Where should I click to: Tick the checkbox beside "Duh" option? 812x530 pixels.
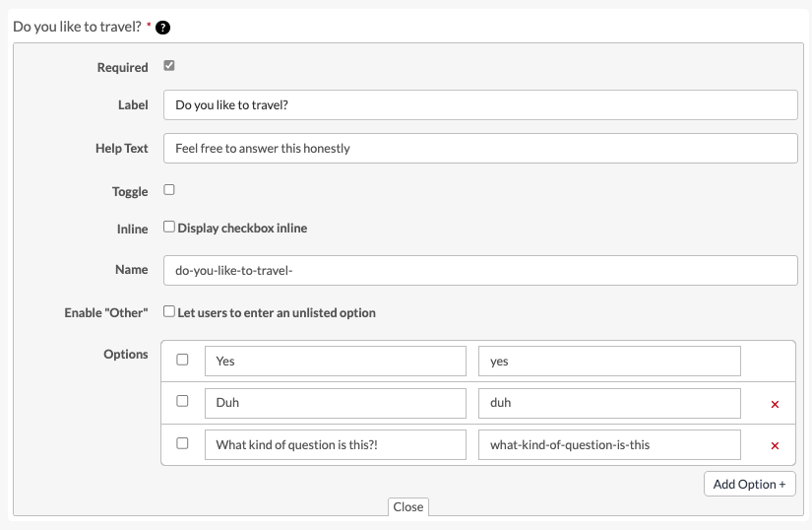pyautogui.click(x=182, y=402)
